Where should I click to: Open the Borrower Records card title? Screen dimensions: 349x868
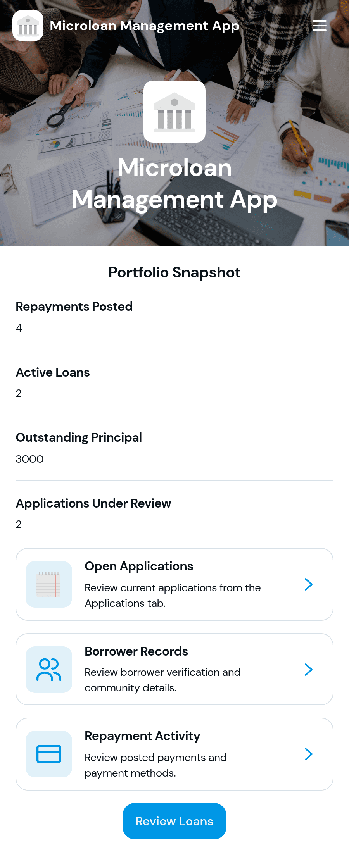click(136, 651)
